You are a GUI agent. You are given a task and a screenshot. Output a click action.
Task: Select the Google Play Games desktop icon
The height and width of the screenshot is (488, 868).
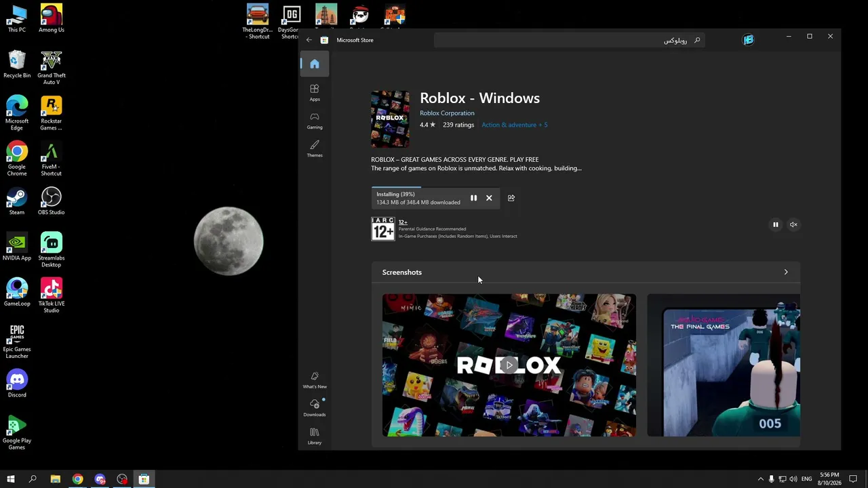[x=17, y=432]
